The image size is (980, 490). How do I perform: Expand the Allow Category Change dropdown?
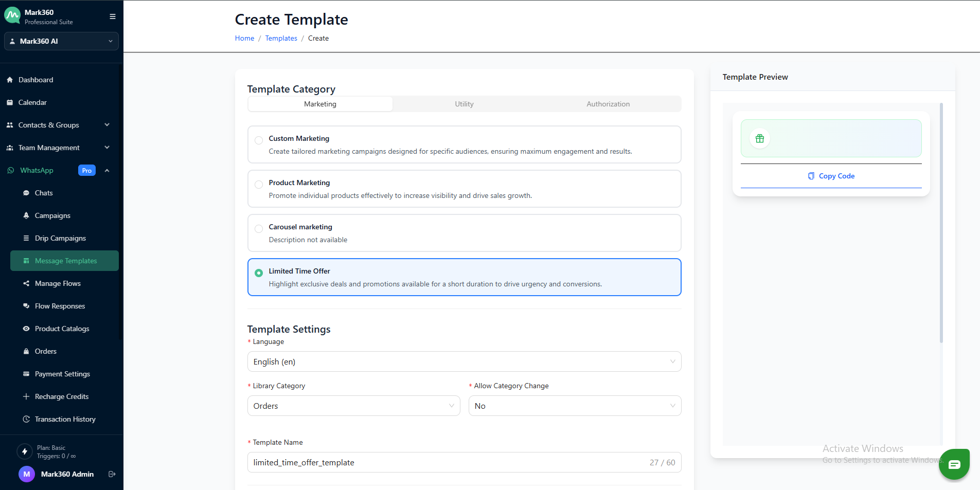(x=575, y=406)
